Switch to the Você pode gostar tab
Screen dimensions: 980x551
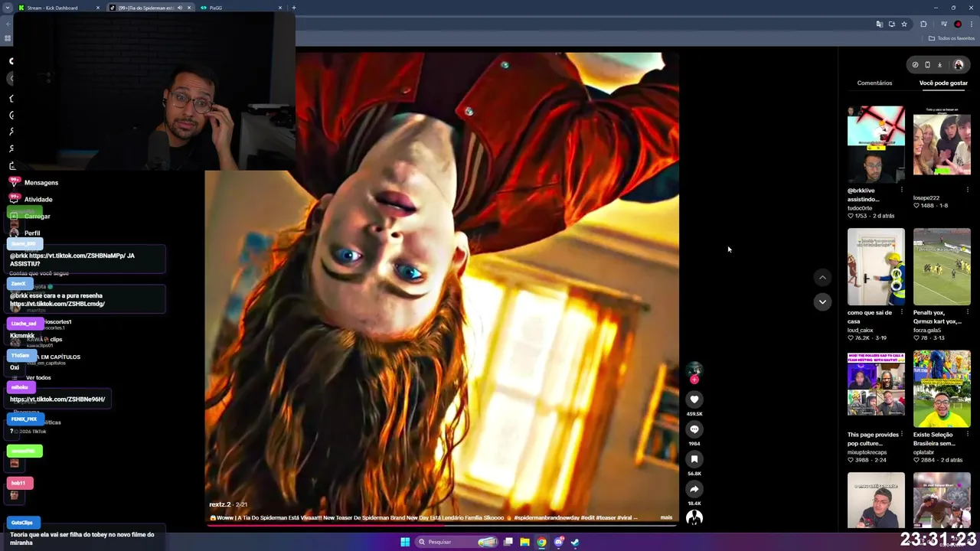tap(943, 83)
